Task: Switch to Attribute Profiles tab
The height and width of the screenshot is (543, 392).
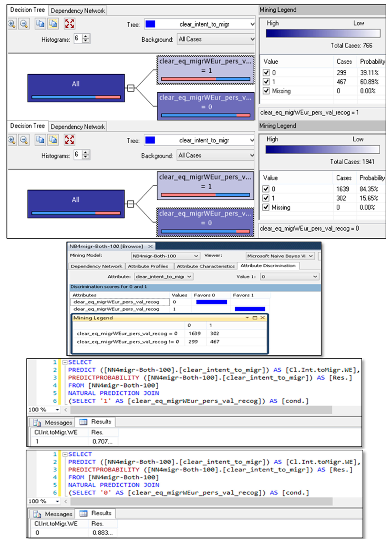Action: point(148,266)
